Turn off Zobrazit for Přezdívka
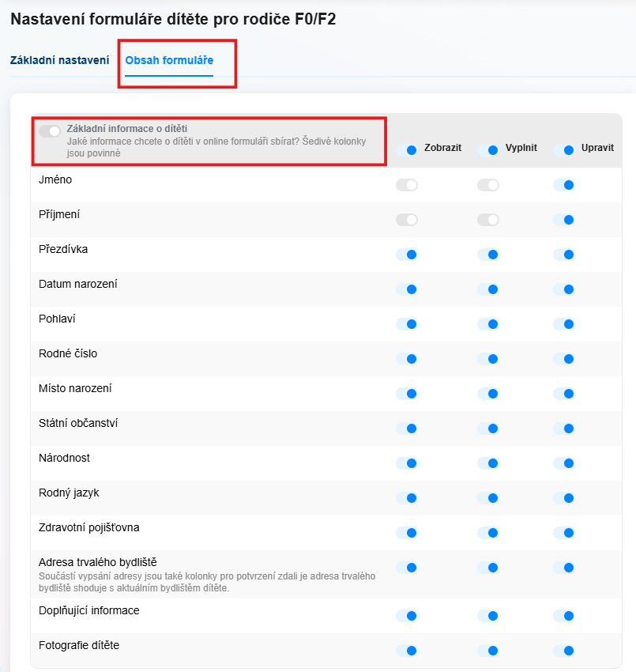The width and height of the screenshot is (636, 672). point(407,255)
